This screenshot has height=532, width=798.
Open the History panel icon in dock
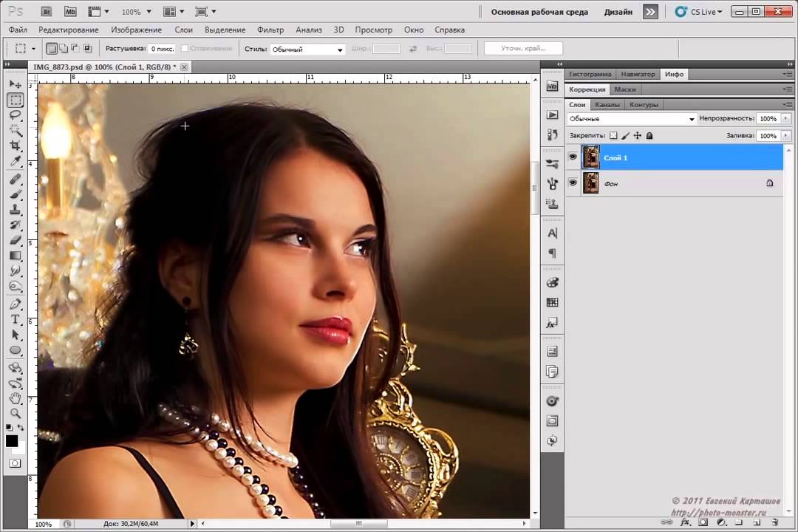(552, 134)
